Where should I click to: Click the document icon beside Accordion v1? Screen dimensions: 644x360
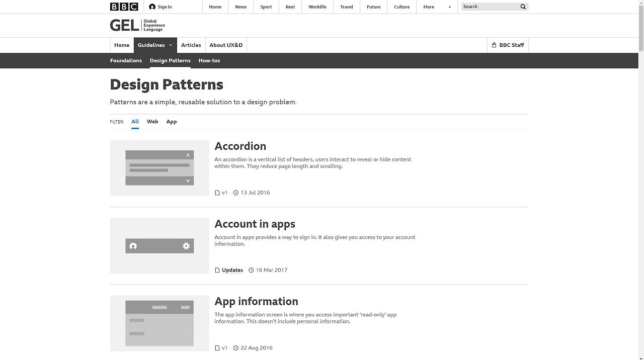(x=217, y=193)
